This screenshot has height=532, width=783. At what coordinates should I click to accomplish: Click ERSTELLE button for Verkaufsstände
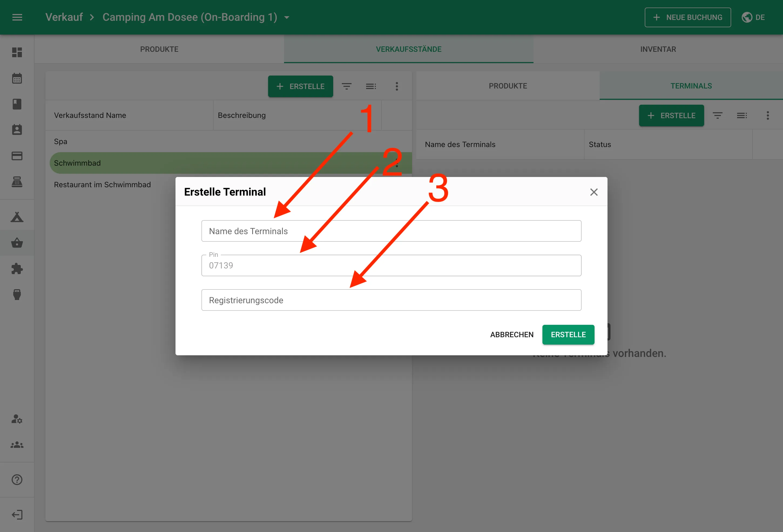[x=301, y=87]
